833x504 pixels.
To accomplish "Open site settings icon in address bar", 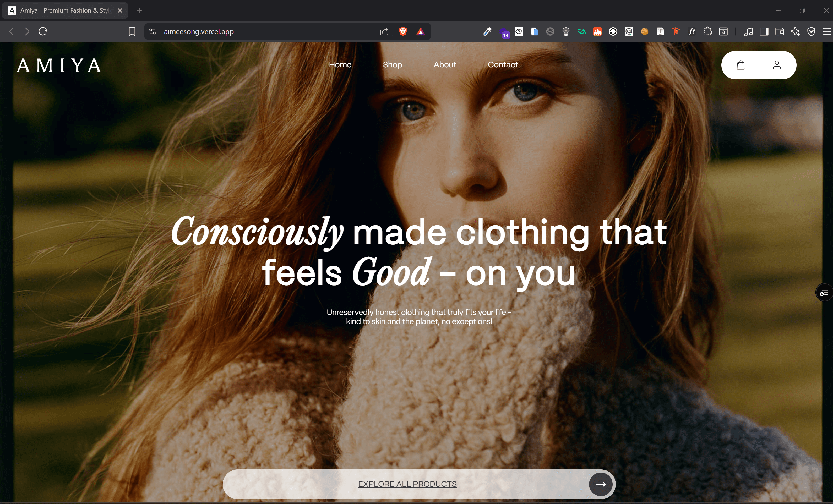I will click(x=153, y=31).
